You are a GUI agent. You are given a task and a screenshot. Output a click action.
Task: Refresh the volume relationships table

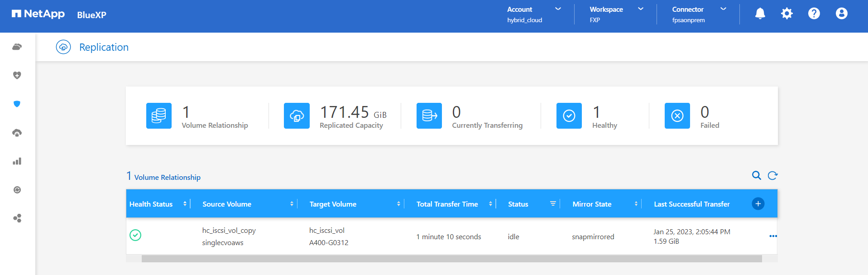(773, 175)
